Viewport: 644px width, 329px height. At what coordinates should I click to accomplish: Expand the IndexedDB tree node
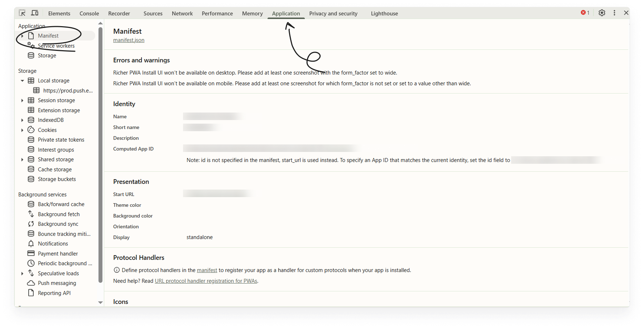point(22,120)
